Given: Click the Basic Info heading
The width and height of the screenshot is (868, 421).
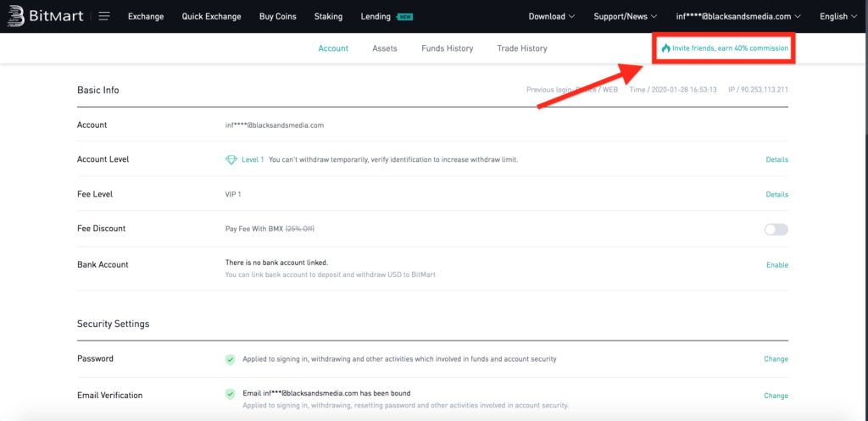Looking at the screenshot, I should pos(98,90).
